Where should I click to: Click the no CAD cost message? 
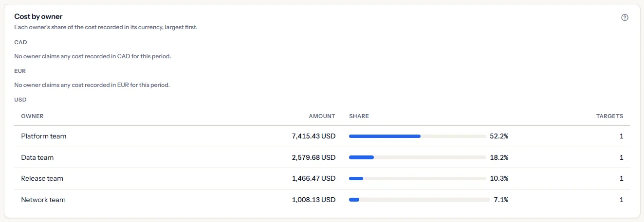(93, 56)
